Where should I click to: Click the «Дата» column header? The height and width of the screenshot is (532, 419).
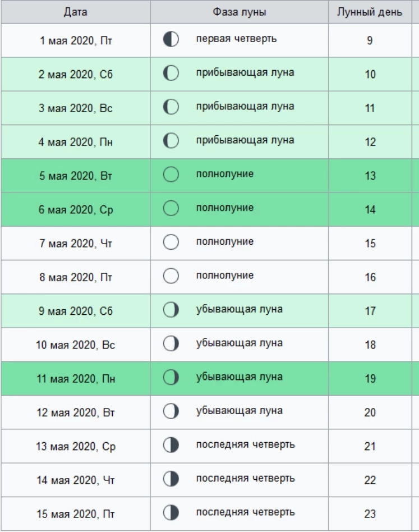[76, 12]
